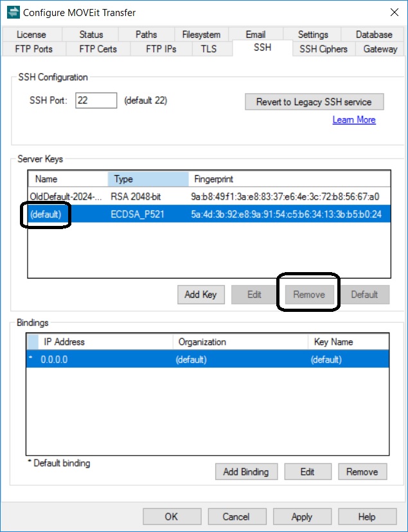
Task: Go to the Paths tab
Action: pos(146,35)
